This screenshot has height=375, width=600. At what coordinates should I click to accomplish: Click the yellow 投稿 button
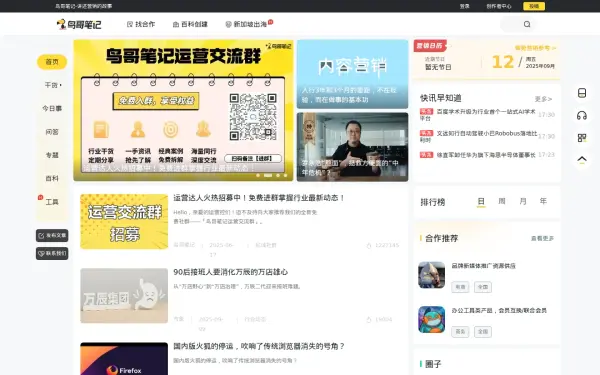534,6
